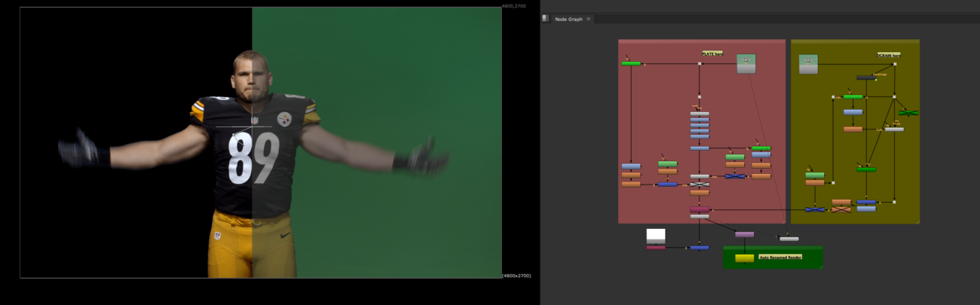
Task: Select the maroon node at bottom of red backdrop
Action: (700, 209)
